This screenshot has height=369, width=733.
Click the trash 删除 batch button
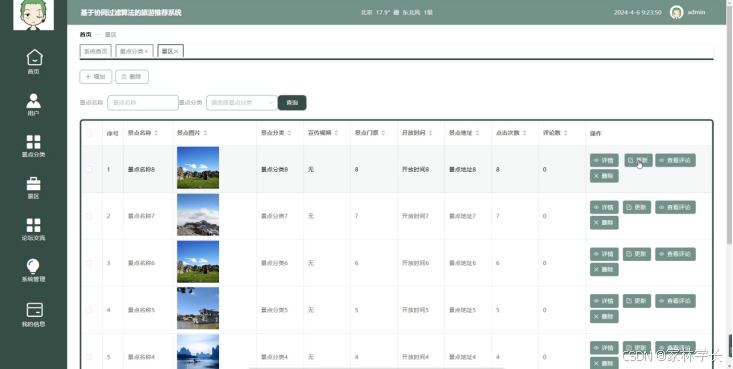(x=132, y=77)
